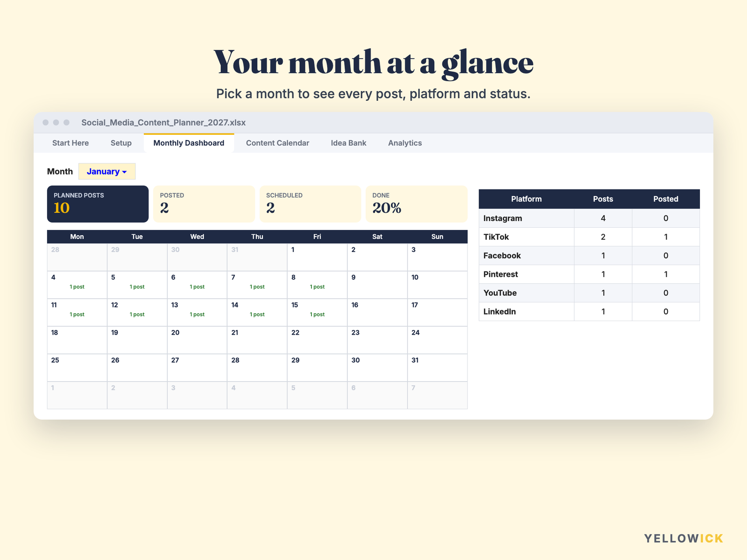Click the Posted summary card
The height and width of the screenshot is (560, 747).
click(204, 204)
